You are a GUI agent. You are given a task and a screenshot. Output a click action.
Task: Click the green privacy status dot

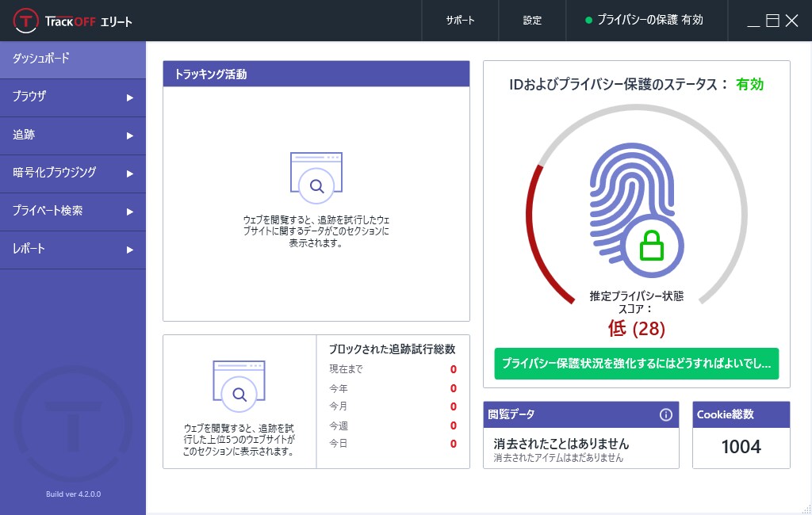point(588,20)
